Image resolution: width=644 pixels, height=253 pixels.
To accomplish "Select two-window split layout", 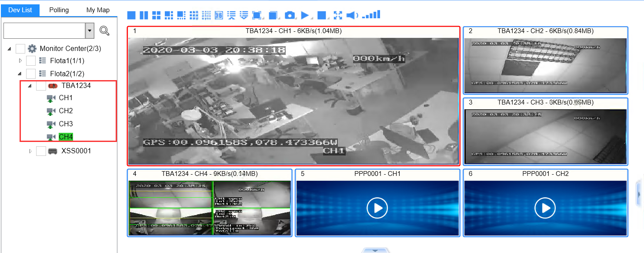I will [144, 15].
